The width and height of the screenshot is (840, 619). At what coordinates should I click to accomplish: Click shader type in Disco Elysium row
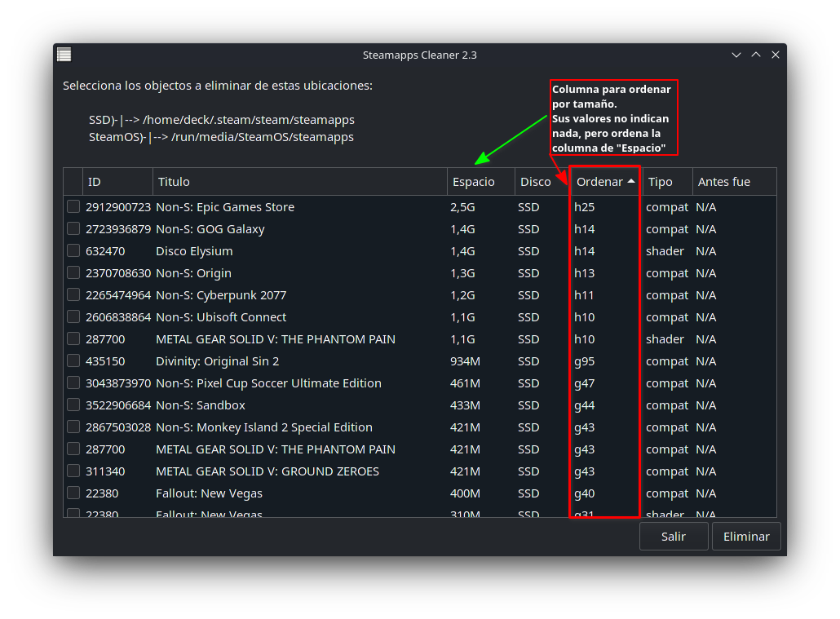(x=665, y=251)
